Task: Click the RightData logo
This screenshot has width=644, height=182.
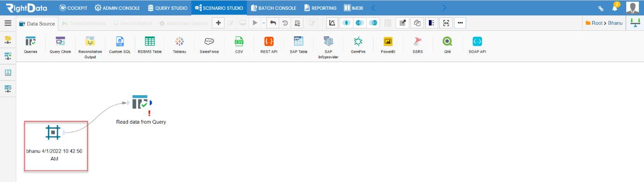Action: (x=27, y=8)
